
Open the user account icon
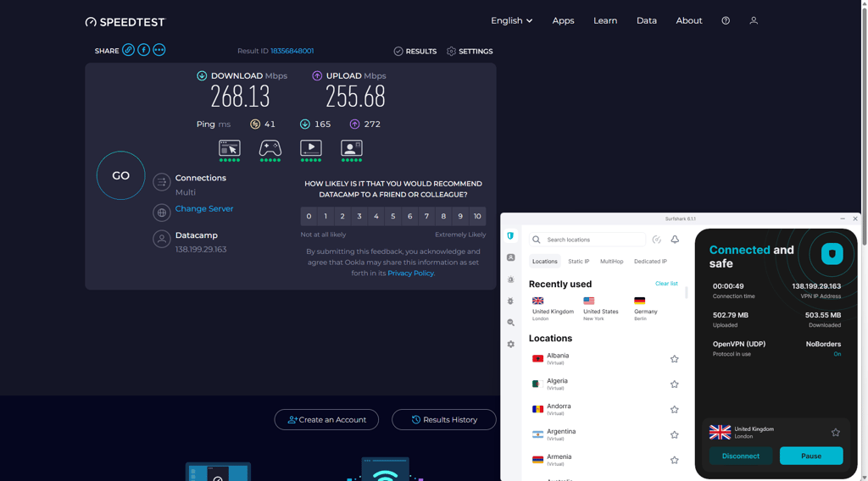point(754,20)
